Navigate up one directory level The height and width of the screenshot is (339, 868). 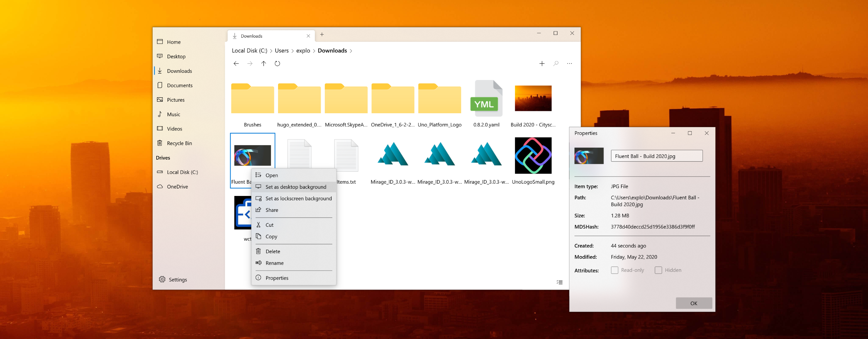coord(263,63)
